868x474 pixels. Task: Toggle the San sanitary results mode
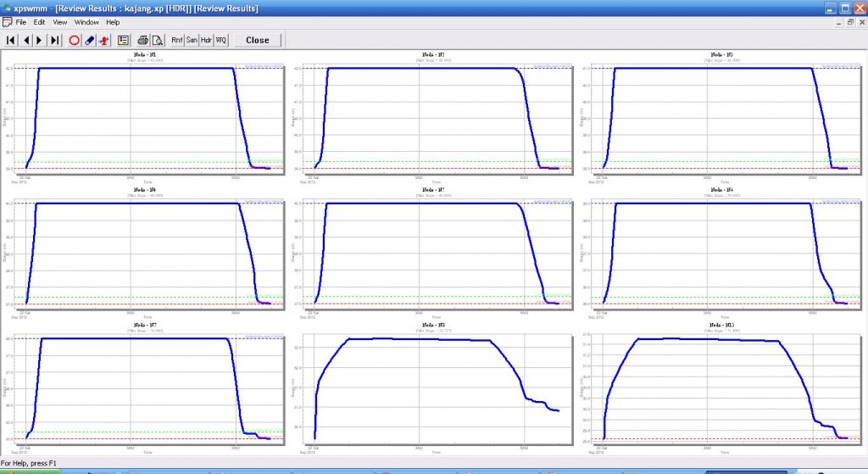(192, 40)
